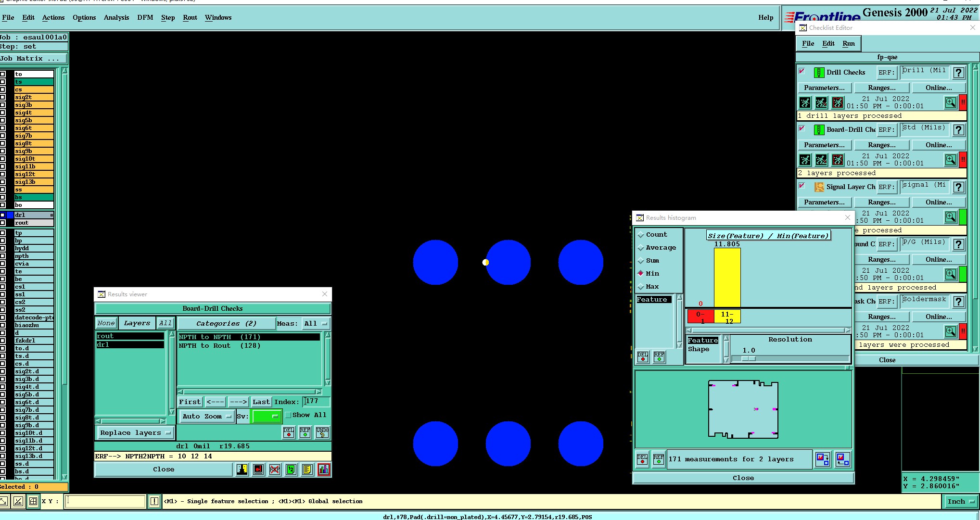The image size is (980, 520).
Task: Open Sv green severity dropdown
Action: [266, 417]
